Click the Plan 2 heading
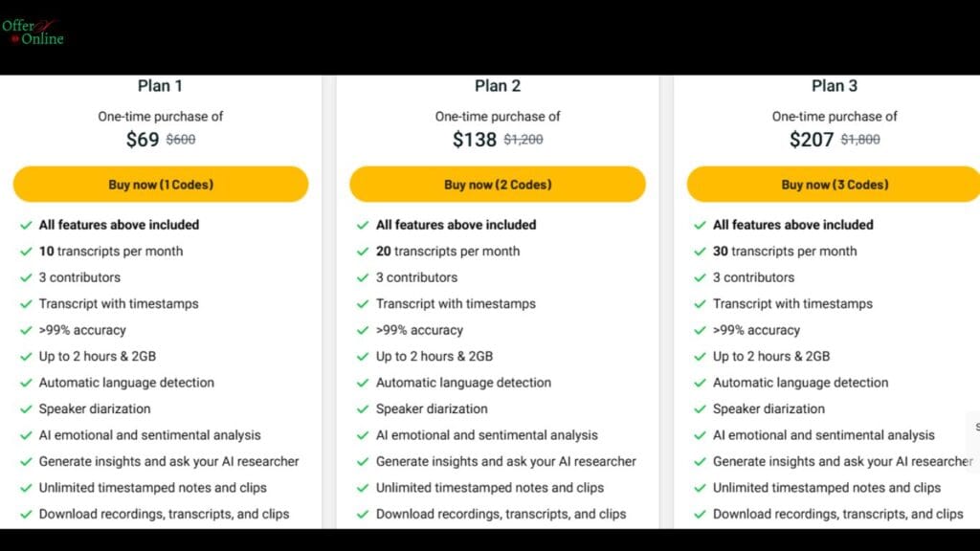980x551 pixels. [498, 85]
